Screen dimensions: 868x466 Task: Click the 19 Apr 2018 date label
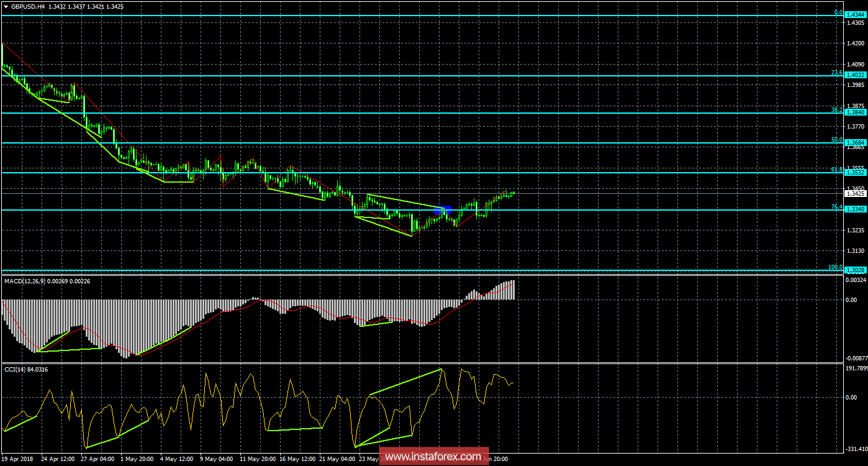(x=18, y=460)
